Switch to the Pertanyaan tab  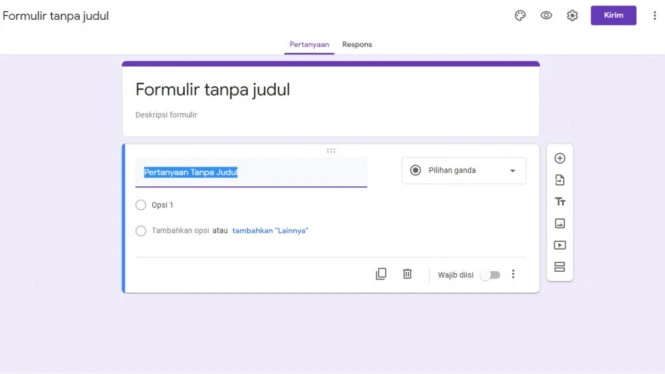(x=309, y=45)
